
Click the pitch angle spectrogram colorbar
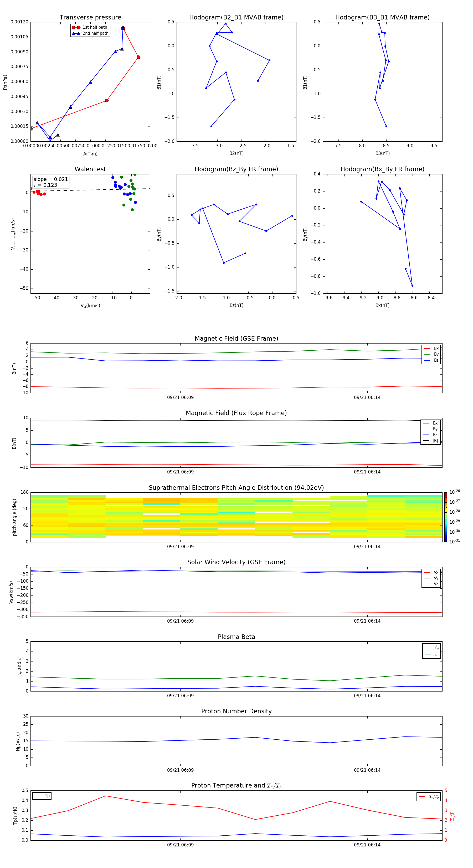446,517
